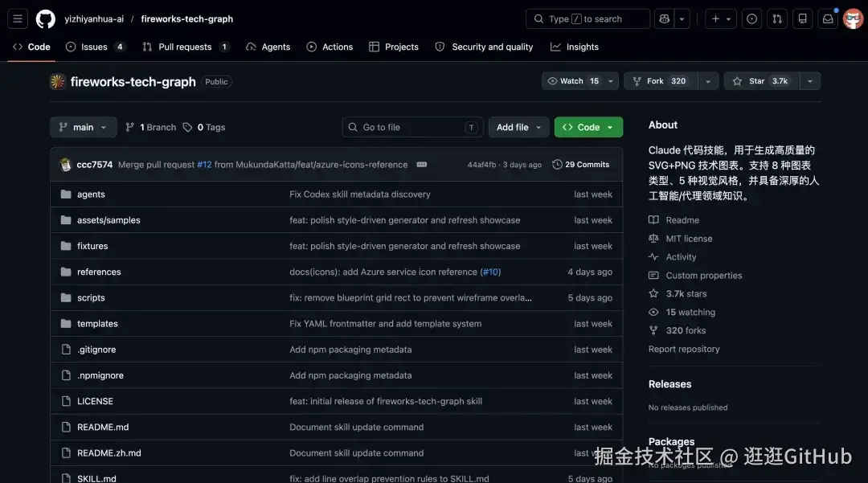
Task: Focus the Type / to search field
Action: click(x=588, y=18)
